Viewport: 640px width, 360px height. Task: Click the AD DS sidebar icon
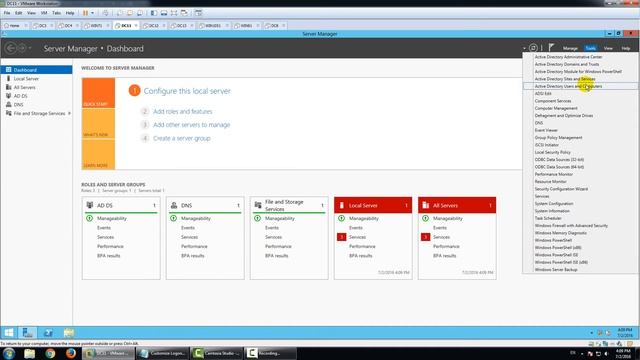coord(8,96)
